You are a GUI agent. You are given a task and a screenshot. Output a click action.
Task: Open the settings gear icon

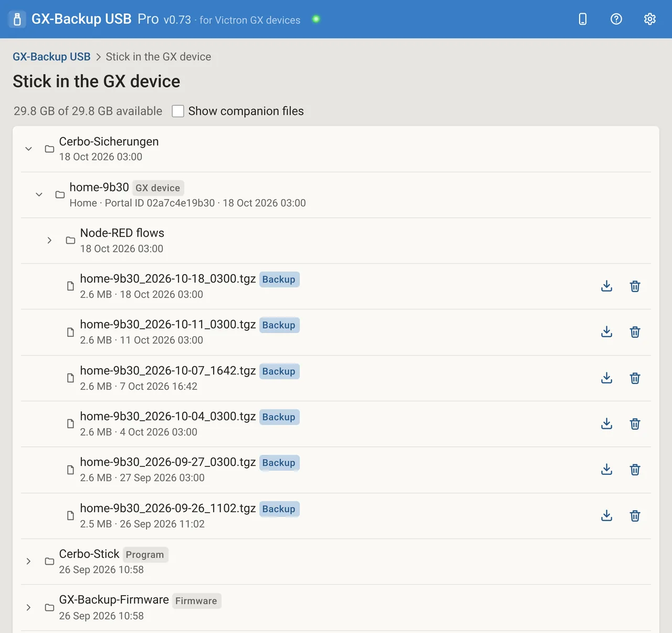650,19
